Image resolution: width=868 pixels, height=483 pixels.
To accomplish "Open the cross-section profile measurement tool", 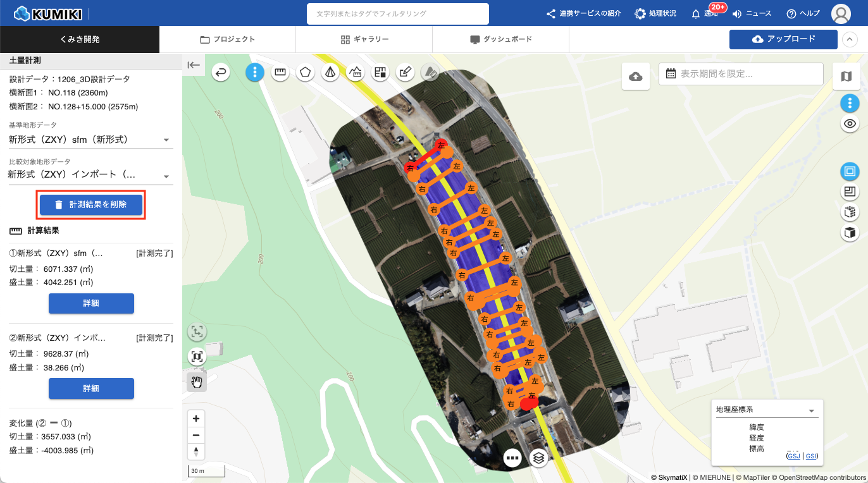I will (355, 73).
